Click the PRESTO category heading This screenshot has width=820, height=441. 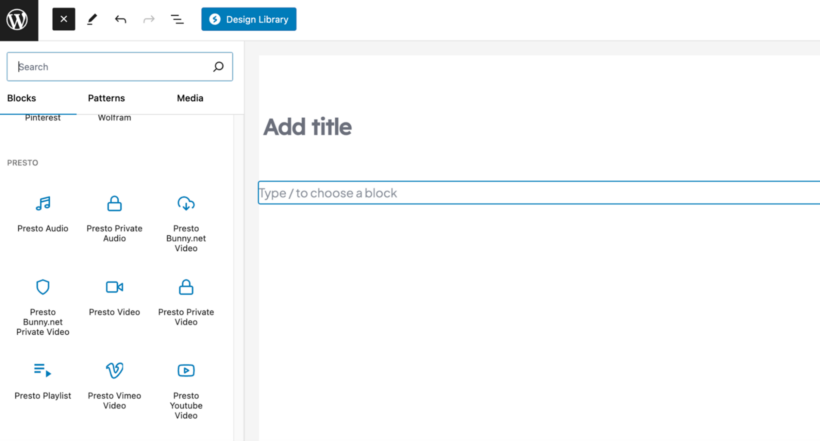pos(22,163)
